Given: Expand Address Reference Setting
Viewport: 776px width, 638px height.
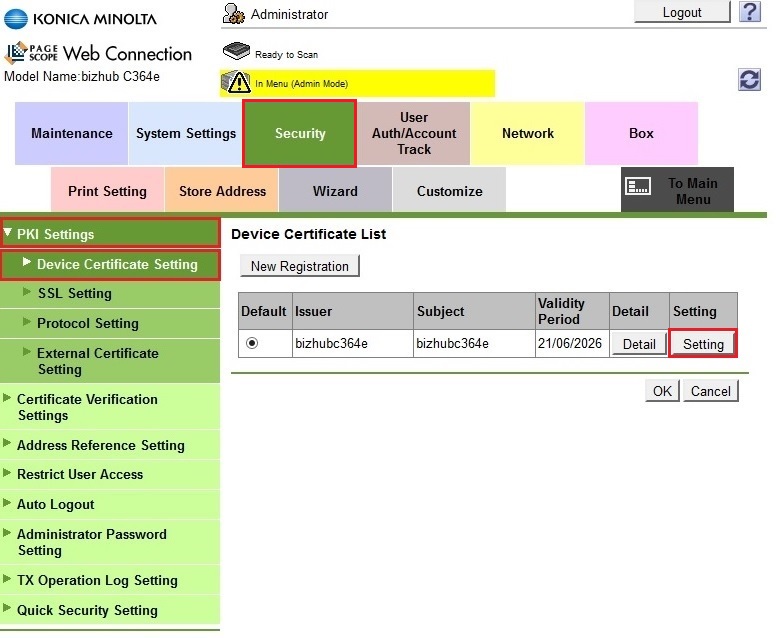Looking at the screenshot, I should (110, 445).
